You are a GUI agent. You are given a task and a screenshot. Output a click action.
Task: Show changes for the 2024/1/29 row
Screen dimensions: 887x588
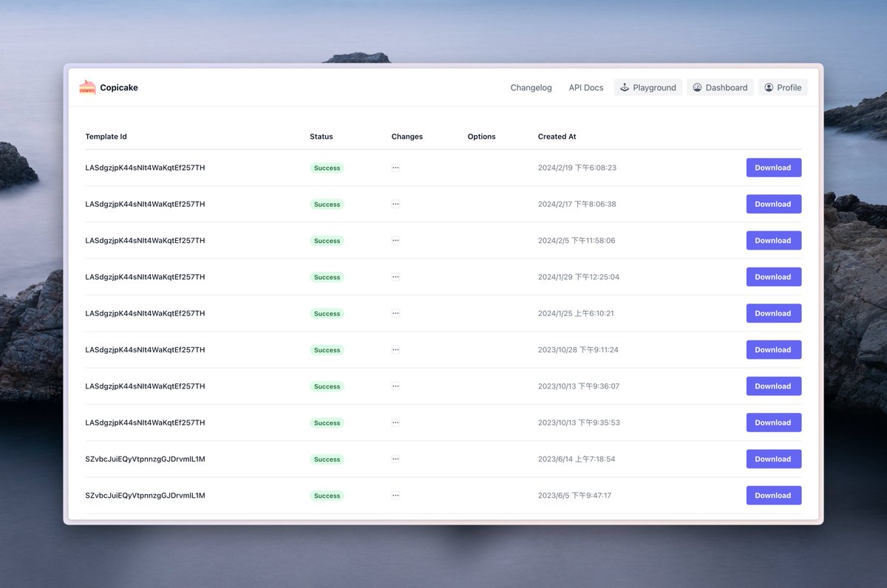click(395, 277)
